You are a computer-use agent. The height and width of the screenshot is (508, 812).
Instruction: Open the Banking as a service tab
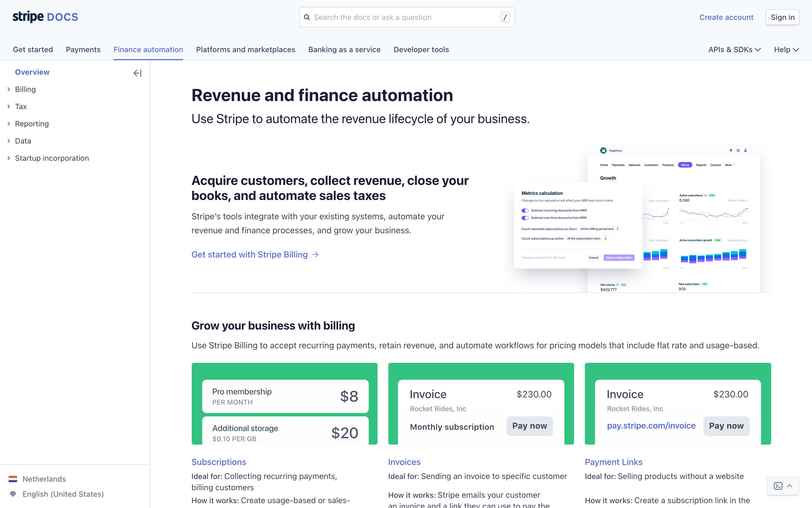344,49
